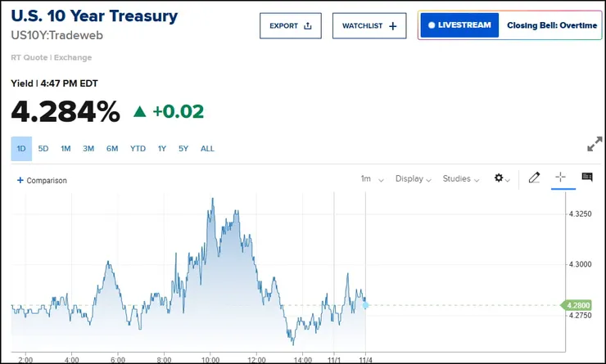Click the Livestream button
The width and height of the screenshot is (606, 364).
tap(459, 25)
